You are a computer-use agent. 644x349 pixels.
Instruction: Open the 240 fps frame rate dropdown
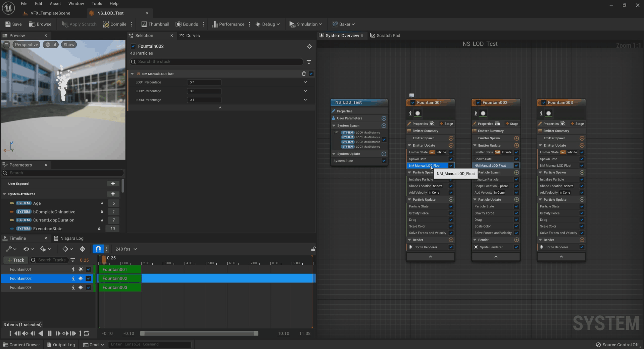tap(126, 249)
